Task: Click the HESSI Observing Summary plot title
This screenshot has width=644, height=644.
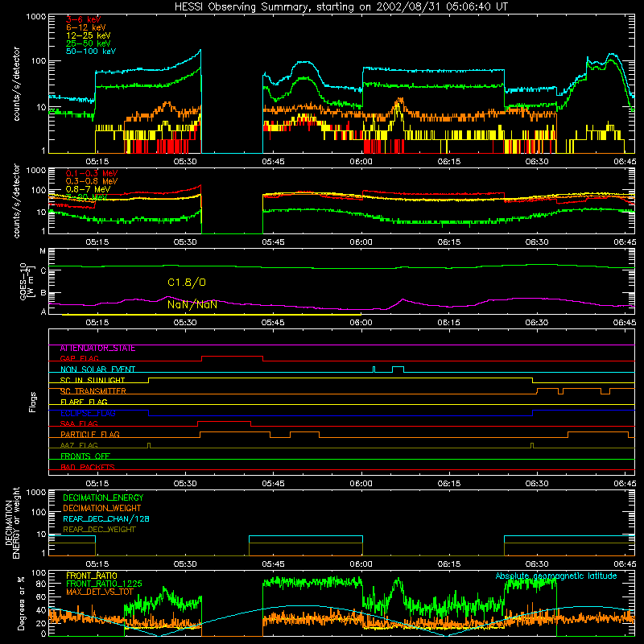Action: pos(341,7)
